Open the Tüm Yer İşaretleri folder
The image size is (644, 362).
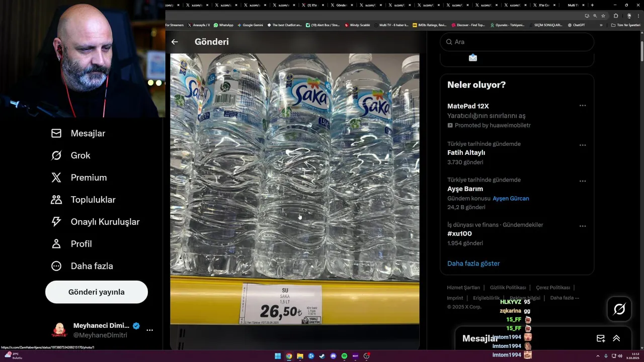626,25
